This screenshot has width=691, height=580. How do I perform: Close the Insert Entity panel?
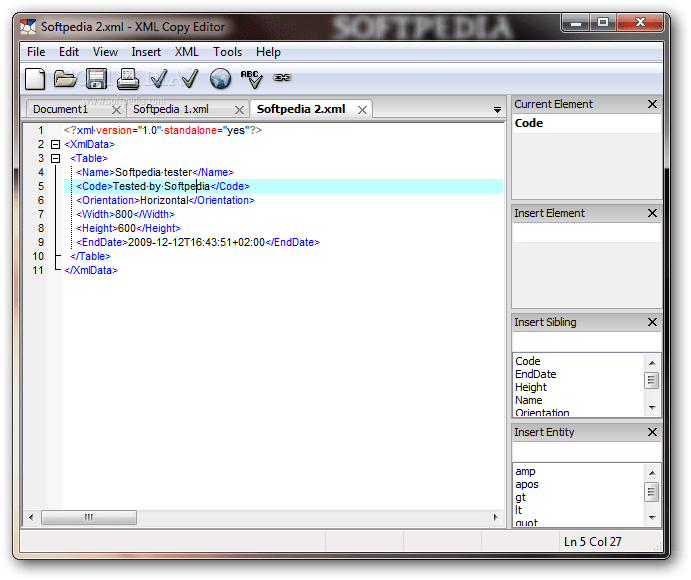pyautogui.click(x=653, y=432)
